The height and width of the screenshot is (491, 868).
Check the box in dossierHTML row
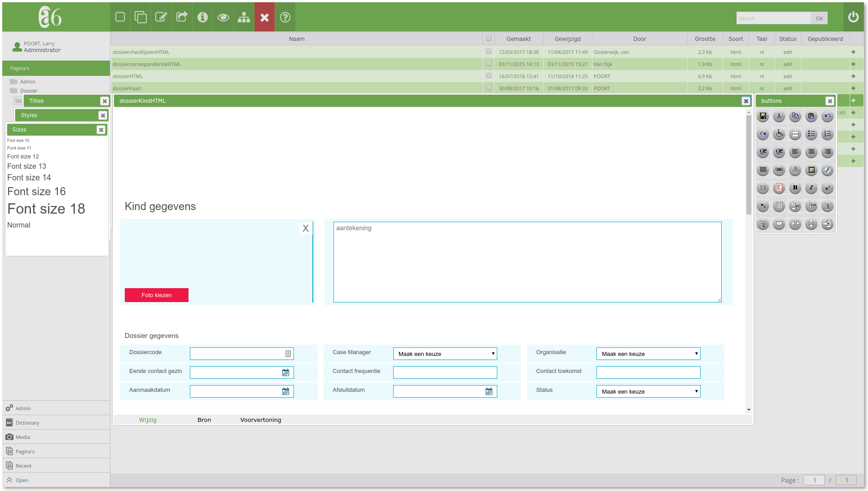coord(489,76)
